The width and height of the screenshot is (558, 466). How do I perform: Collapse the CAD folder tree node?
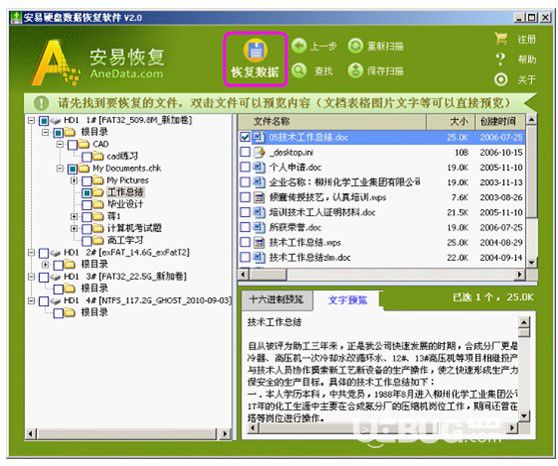click(60, 144)
